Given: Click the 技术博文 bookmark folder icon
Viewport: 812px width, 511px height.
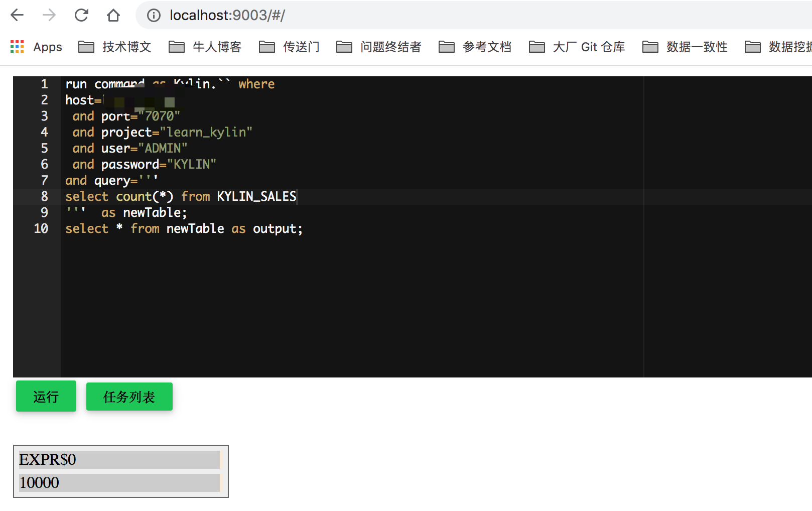Looking at the screenshot, I should pos(86,47).
